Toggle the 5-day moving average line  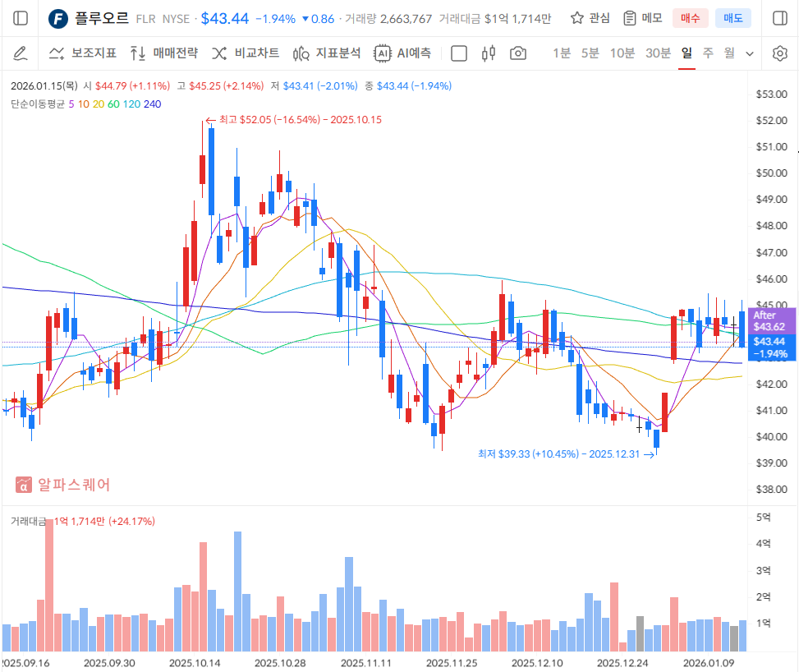click(x=72, y=104)
